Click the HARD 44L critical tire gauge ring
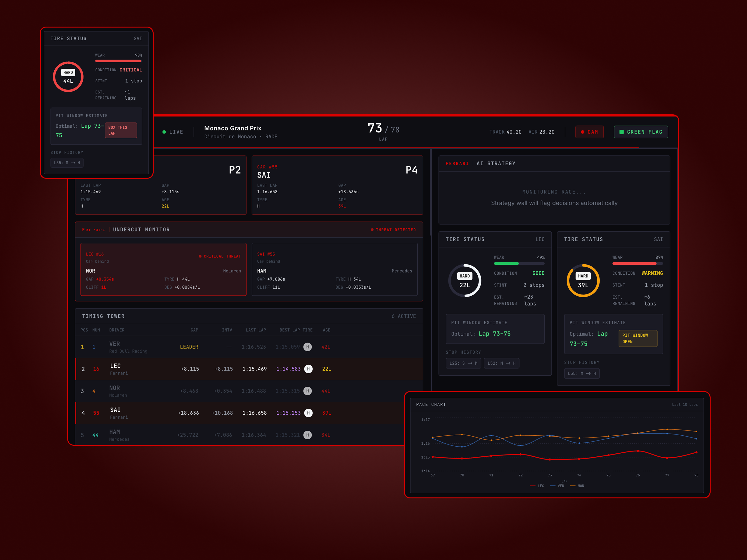This screenshot has width=747, height=560. click(x=68, y=77)
